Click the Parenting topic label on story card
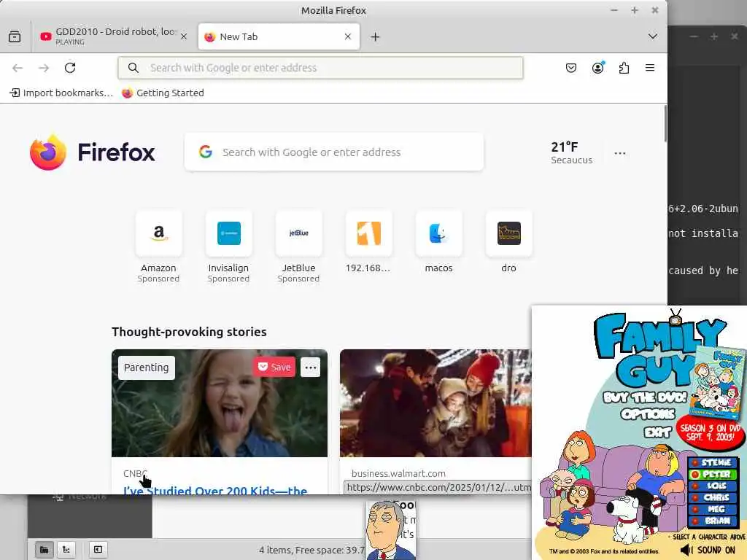Screen dimensions: 747x560 [146, 367]
